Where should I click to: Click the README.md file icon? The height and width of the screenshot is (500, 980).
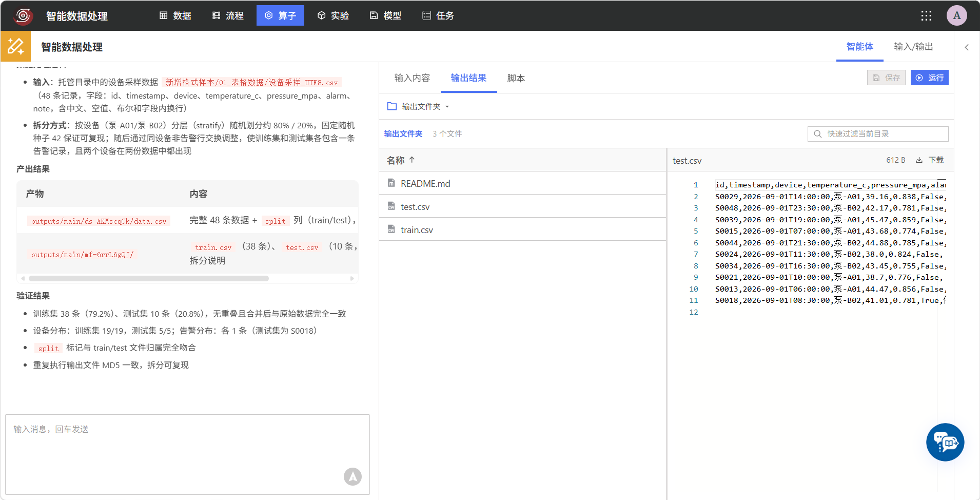[x=391, y=183]
